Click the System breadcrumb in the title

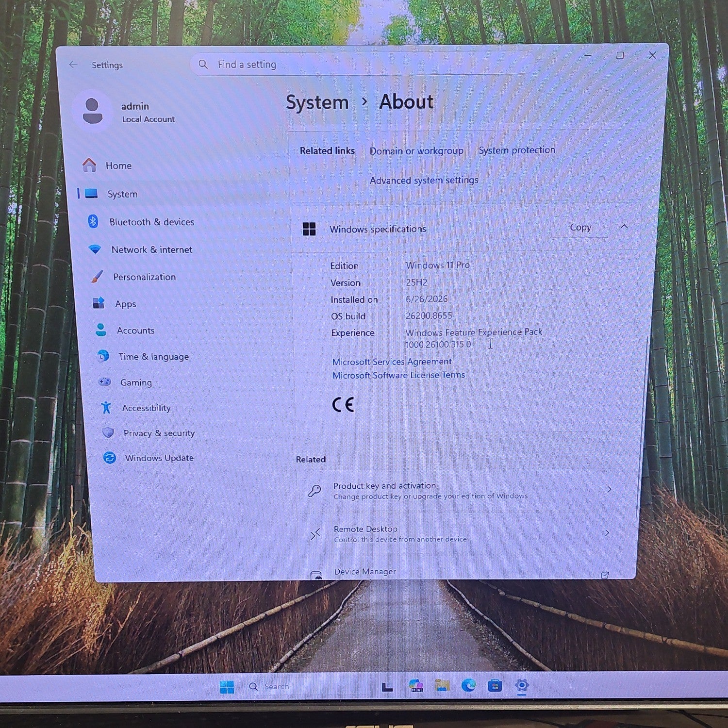click(x=317, y=103)
